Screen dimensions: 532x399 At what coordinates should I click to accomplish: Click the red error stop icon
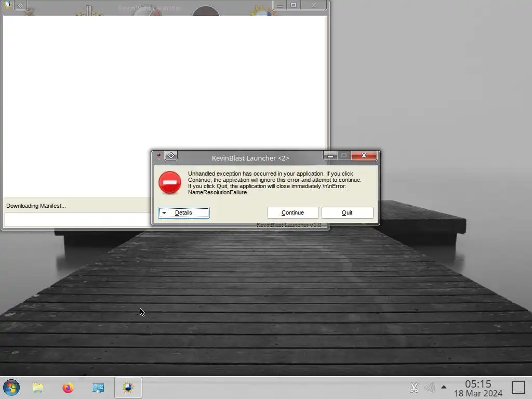point(170,182)
